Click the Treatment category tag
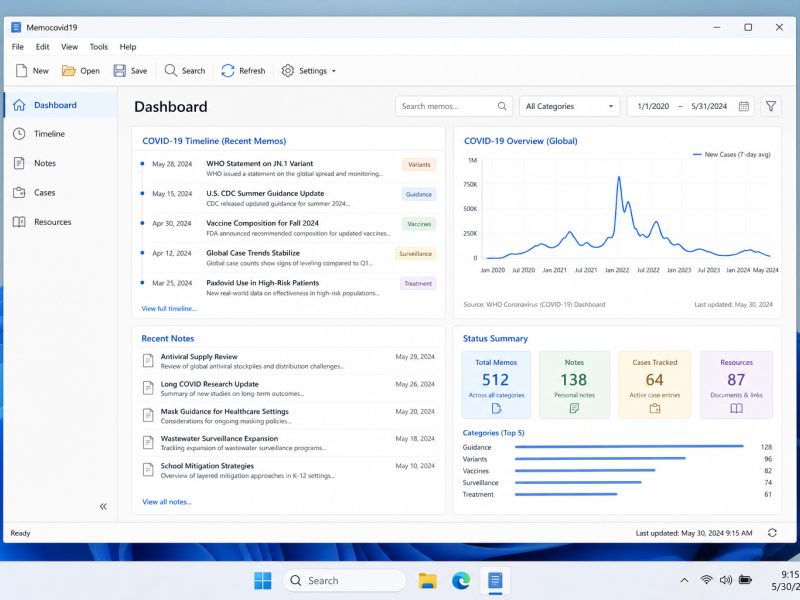 tap(418, 283)
